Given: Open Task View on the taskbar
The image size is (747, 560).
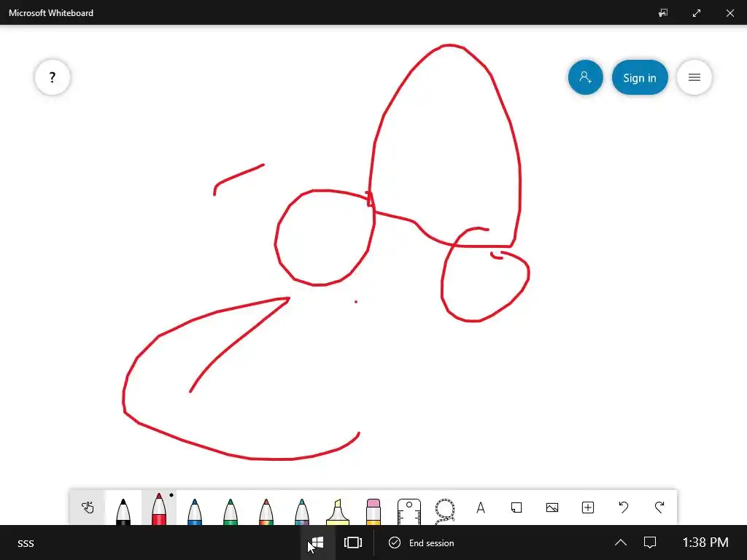Looking at the screenshot, I should 353,542.
